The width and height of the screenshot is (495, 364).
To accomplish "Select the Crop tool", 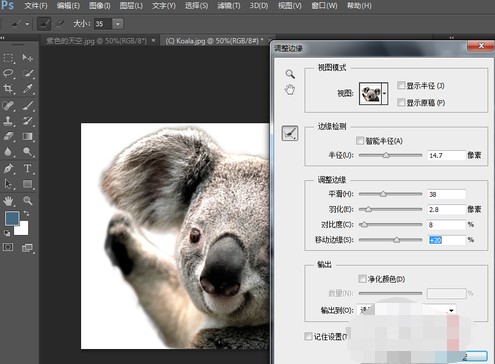I will (x=8, y=88).
